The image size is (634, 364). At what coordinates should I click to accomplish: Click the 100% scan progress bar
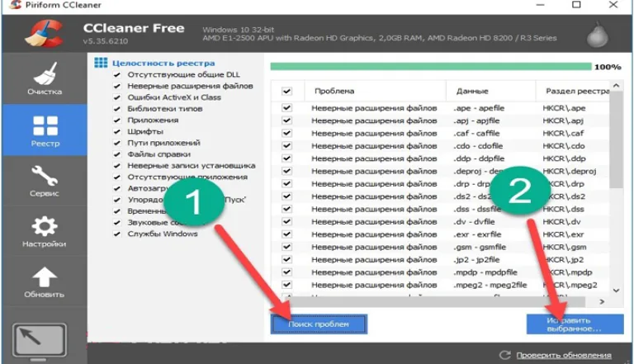(431, 67)
